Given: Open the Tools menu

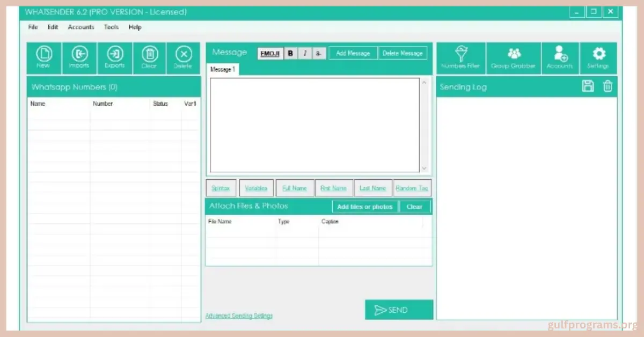Looking at the screenshot, I should pos(111,27).
